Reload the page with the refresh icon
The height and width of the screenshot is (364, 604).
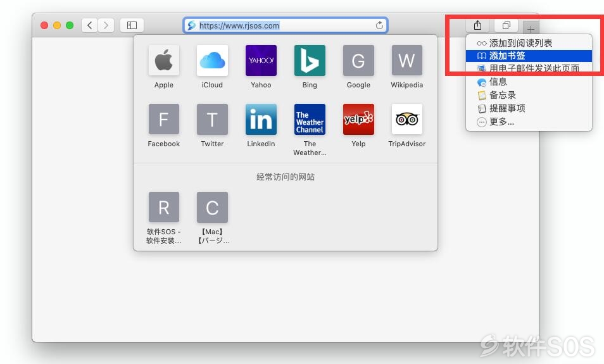(379, 25)
